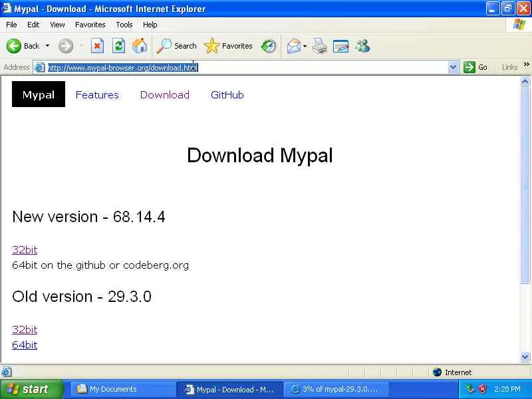
Task: Open the 3% of mypal-29.3.0 download window
Action: click(336, 389)
